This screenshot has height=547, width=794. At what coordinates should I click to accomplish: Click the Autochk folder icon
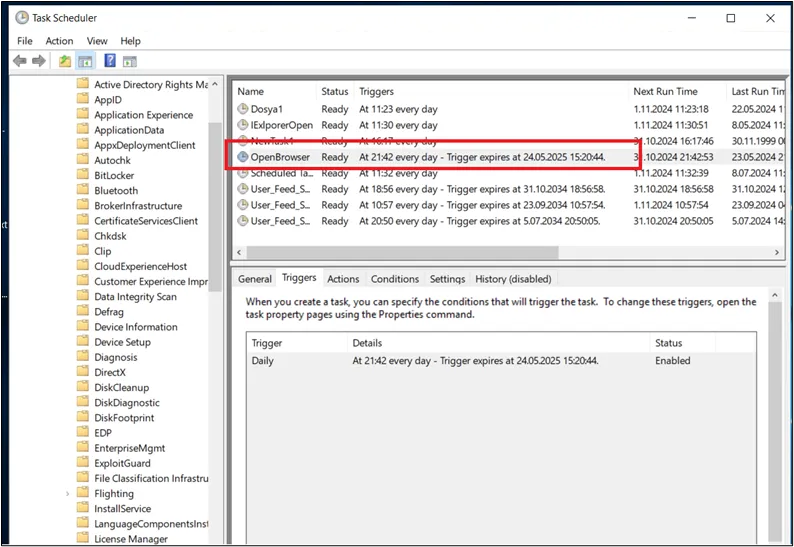(x=83, y=160)
